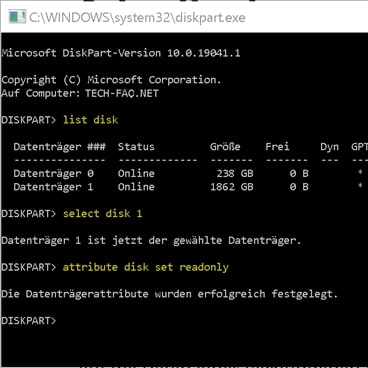Click the window title path text
Image resolution: width=368 pixels, height=368 pixels.
click(x=137, y=17)
